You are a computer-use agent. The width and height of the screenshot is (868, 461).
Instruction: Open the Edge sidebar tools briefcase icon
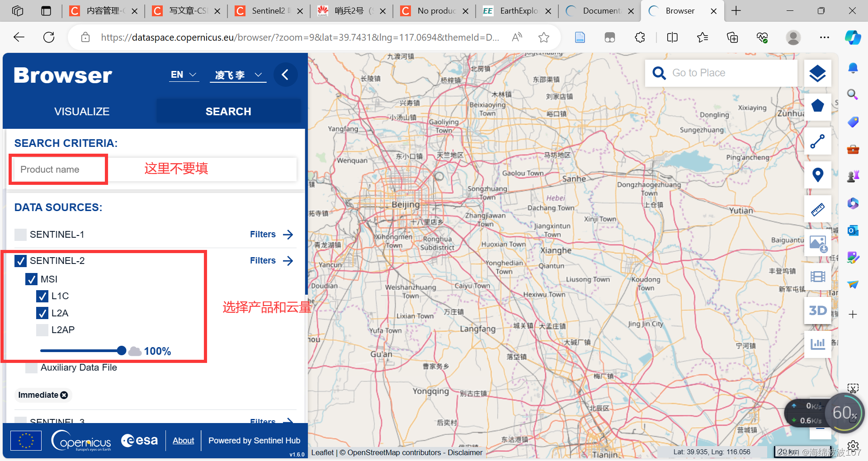click(853, 149)
